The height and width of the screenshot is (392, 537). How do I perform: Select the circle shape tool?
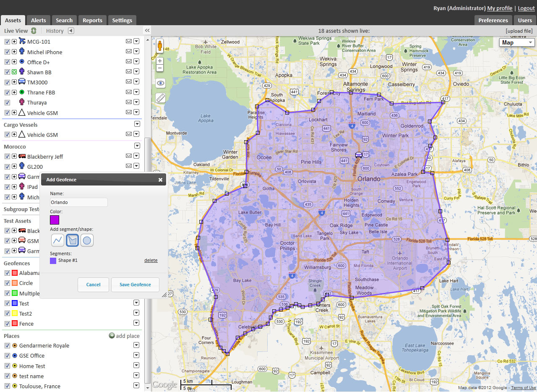(87, 240)
